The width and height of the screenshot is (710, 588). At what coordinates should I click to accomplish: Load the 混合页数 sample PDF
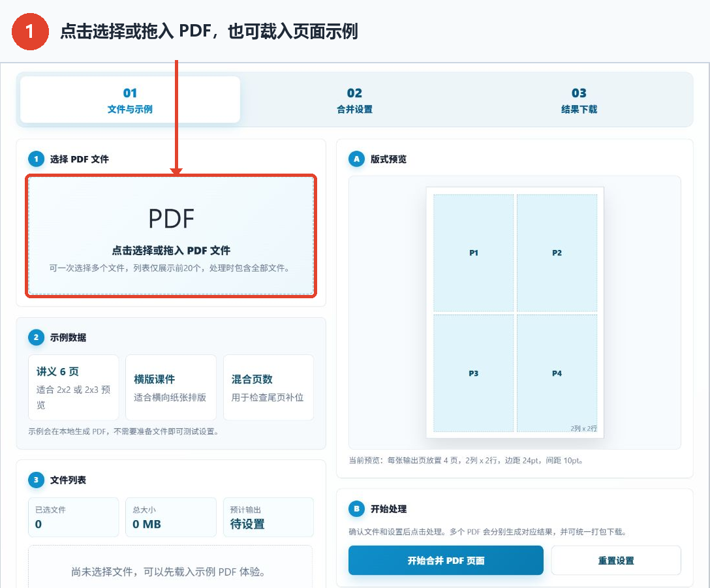coord(268,387)
